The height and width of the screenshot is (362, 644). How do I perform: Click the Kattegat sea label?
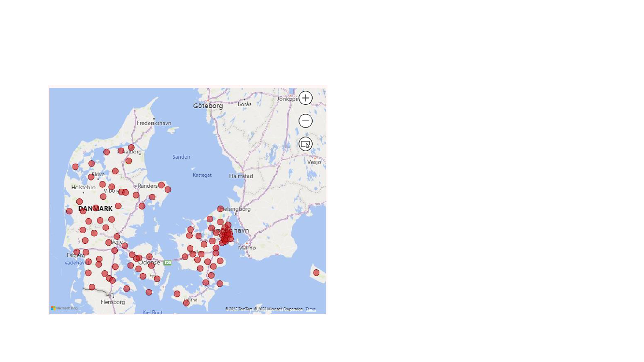(x=202, y=175)
